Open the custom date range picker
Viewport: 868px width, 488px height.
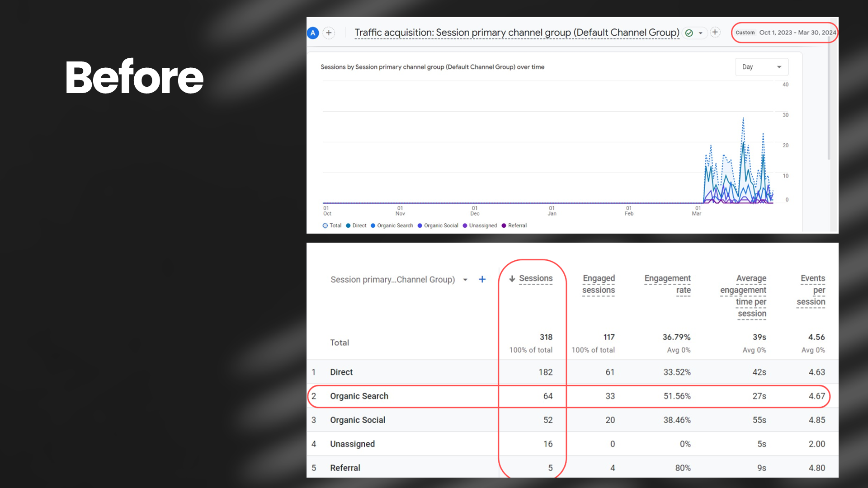(x=785, y=33)
